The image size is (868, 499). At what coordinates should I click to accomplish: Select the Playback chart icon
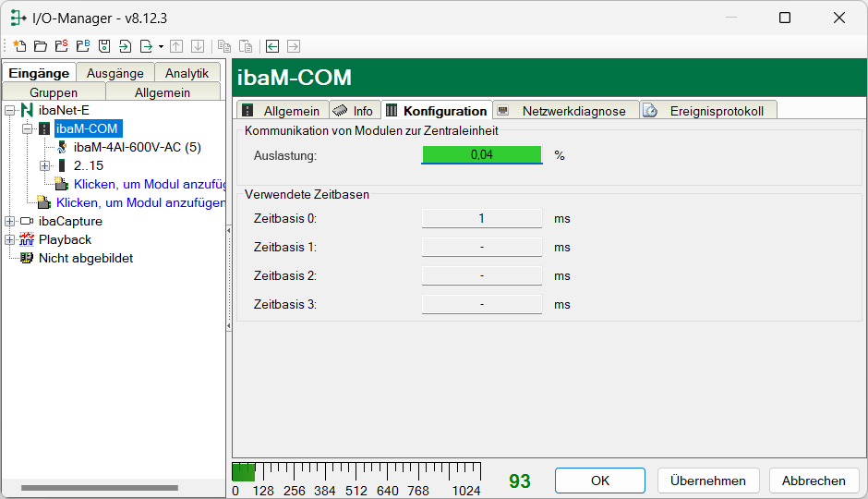(x=27, y=239)
